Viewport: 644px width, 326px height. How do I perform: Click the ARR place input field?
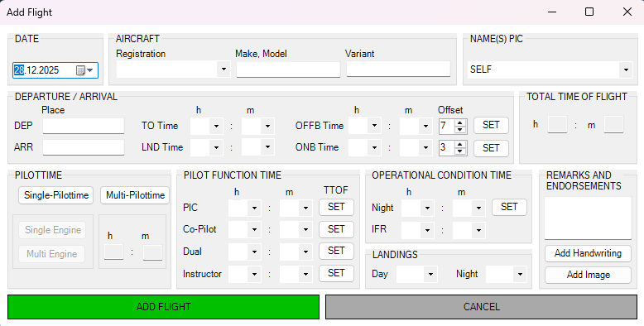84,147
